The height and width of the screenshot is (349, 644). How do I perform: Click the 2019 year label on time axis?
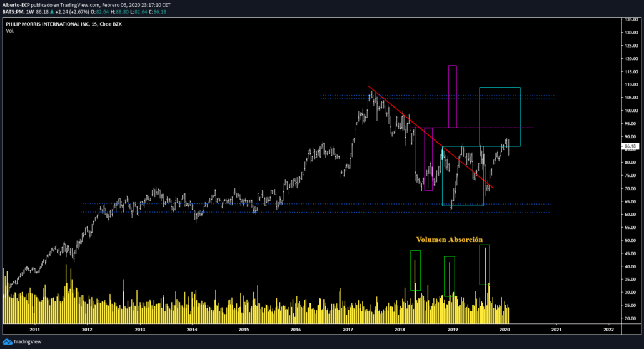tap(453, 330)
